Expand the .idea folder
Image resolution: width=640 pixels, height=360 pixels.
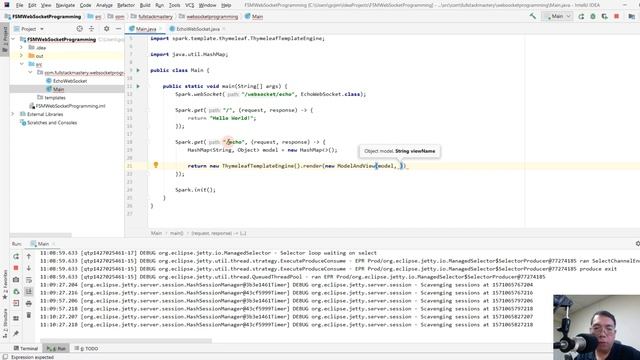[22, 47]
